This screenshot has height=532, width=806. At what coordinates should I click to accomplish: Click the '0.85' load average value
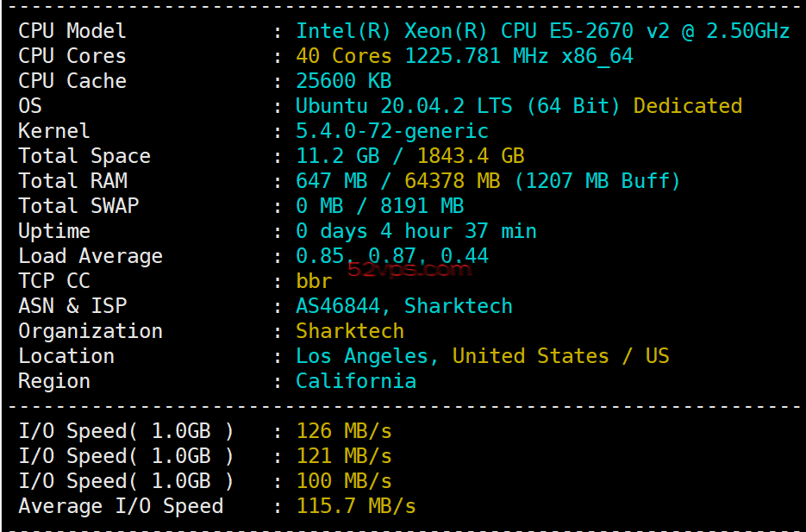(320, 256)
